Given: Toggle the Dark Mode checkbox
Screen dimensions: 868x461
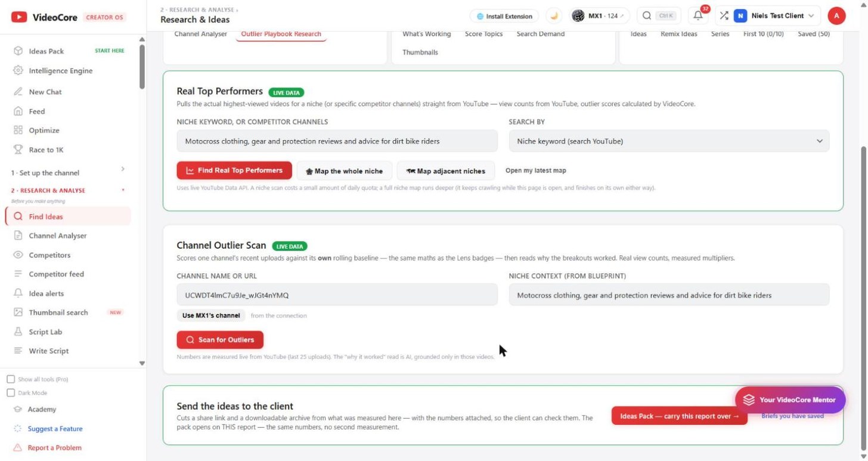Looking at the screenshot, I should (11, 393).
